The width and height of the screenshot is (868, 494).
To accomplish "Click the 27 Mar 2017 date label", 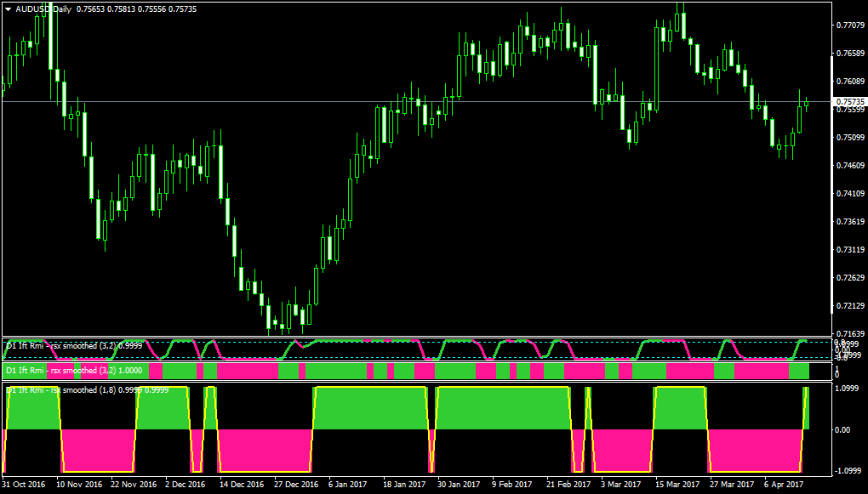I will (732, 484).
